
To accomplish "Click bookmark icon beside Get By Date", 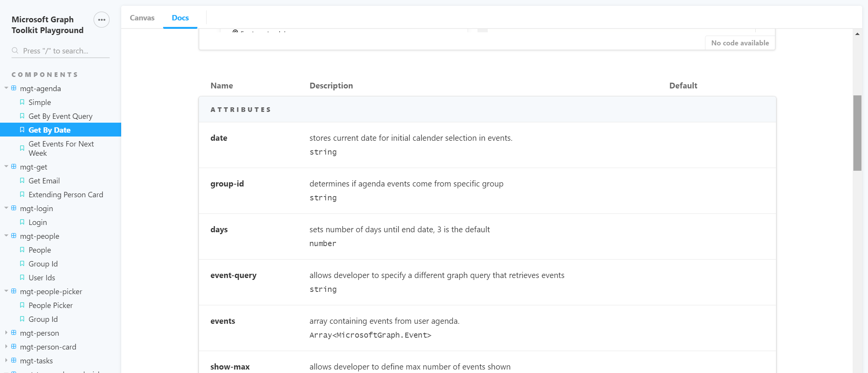I will click(22, 130).
